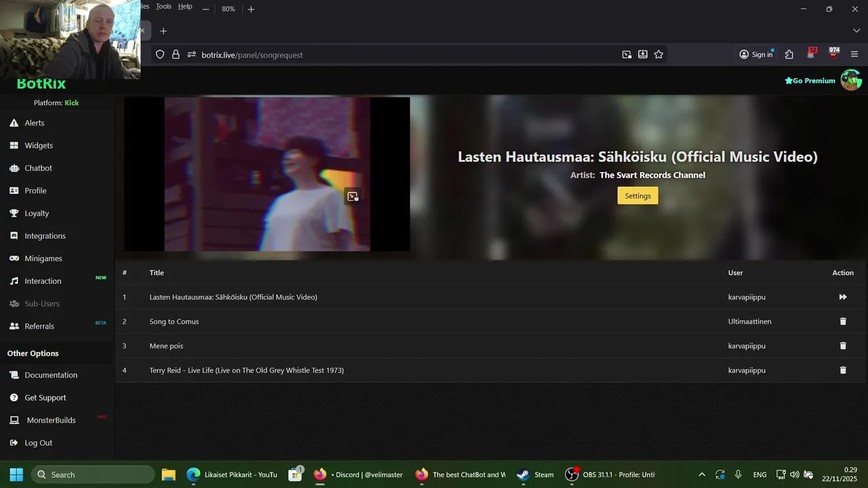Open the ENG language indicator
Viewport: 868px width, 488px height.
pyautogui.click(x=759, y=474)
